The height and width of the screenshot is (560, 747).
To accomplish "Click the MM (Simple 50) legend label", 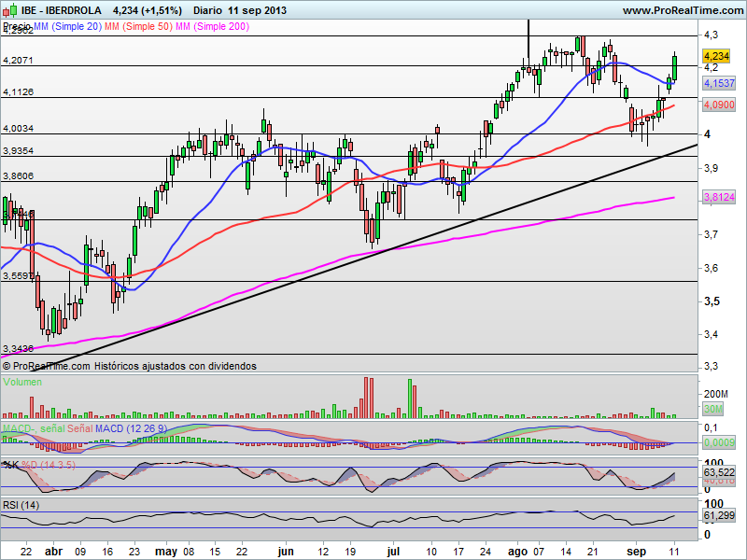I will pyautogui.click(x=138, y=26).
